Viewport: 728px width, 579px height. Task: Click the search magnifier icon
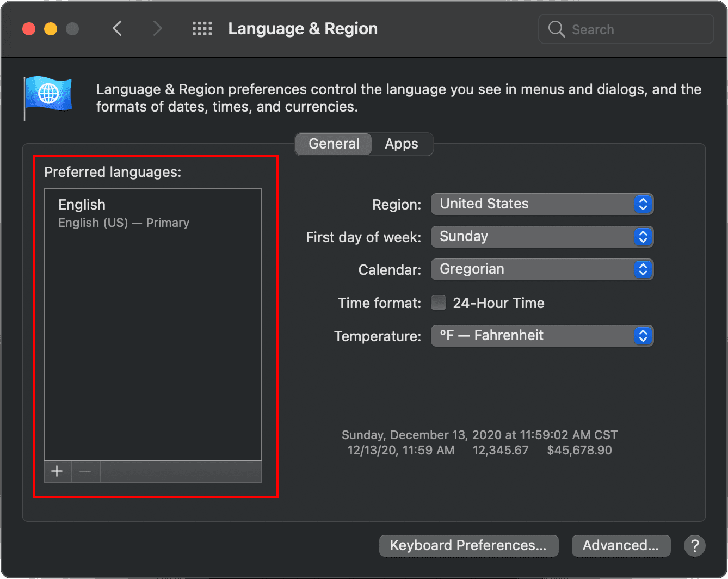tap(556, 29)
